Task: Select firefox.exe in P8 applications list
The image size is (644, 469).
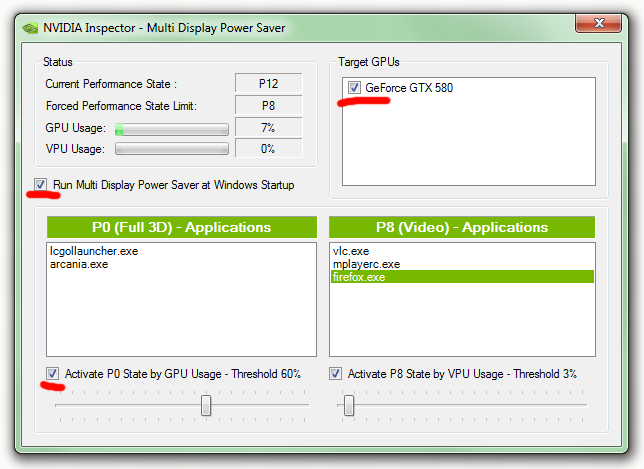Action: coord(462,277)
